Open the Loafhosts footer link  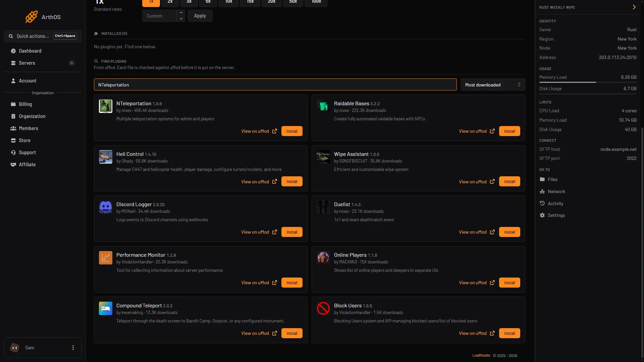coord(481,355)
